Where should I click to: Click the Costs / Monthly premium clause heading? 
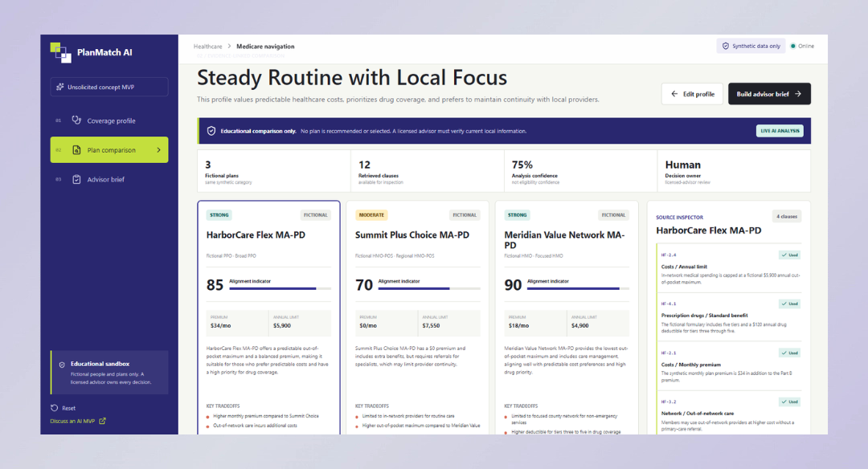691,365
